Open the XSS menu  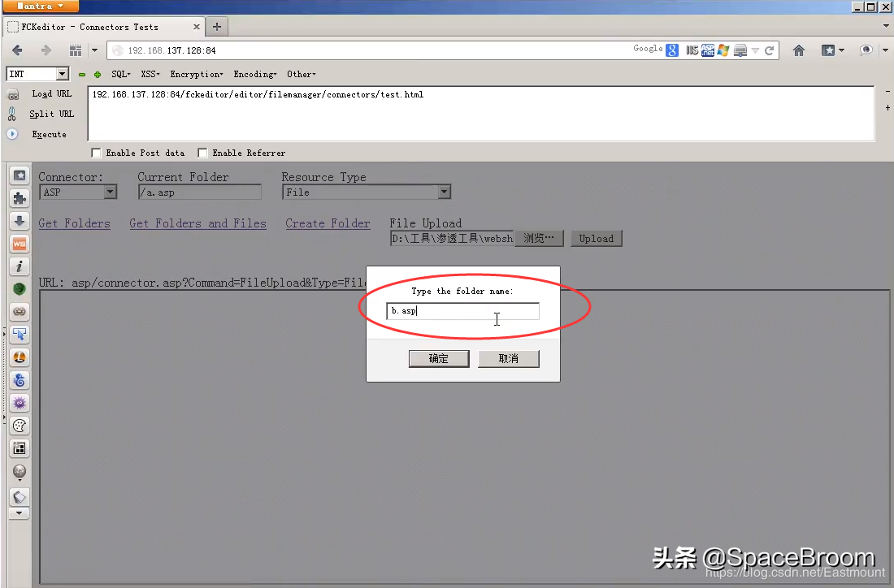[x=150, y=74]
